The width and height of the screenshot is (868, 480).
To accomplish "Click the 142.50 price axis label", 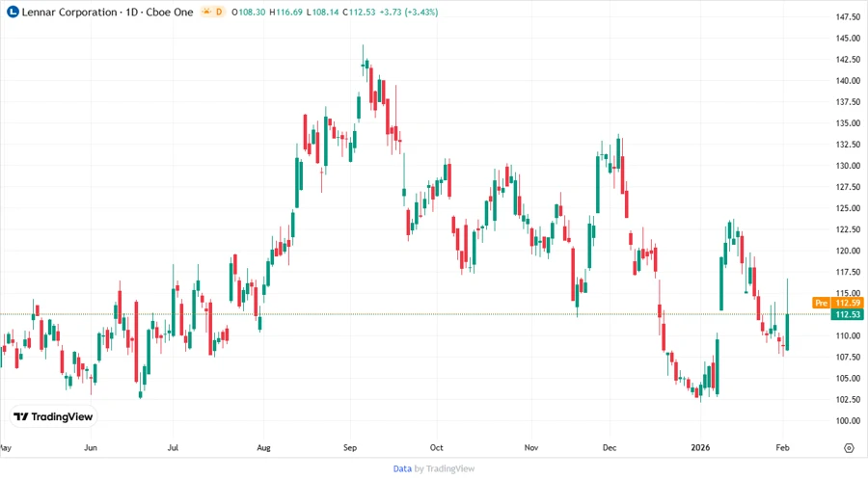I will point(848,59).
